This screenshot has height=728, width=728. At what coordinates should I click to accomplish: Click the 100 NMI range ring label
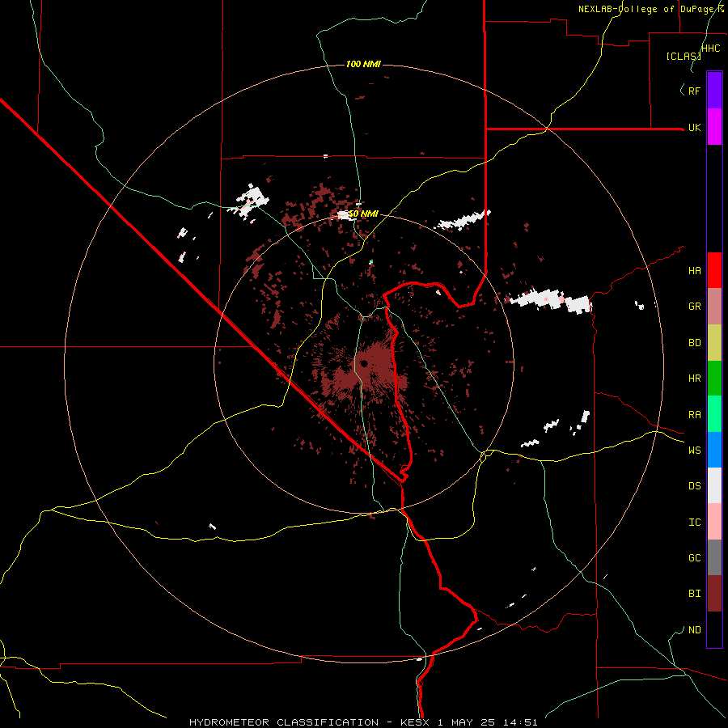[x=363, y=64]
